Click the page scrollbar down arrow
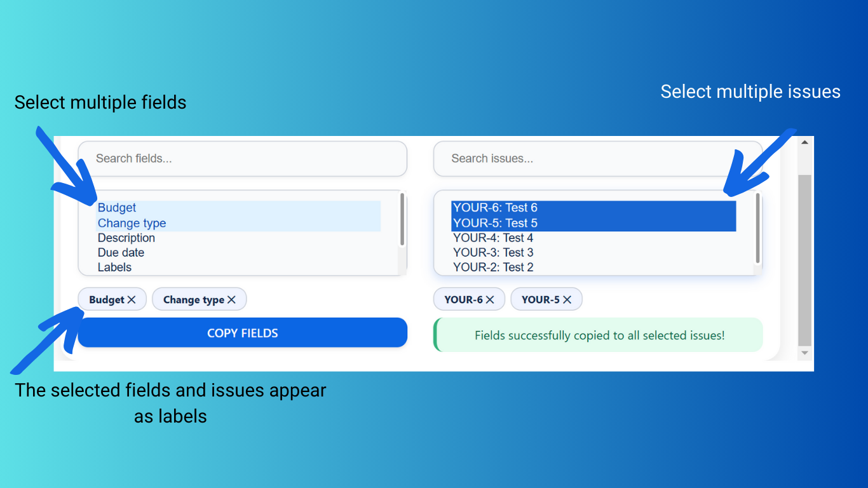Viewport: 868px width, 488px height. coord(804,353)
